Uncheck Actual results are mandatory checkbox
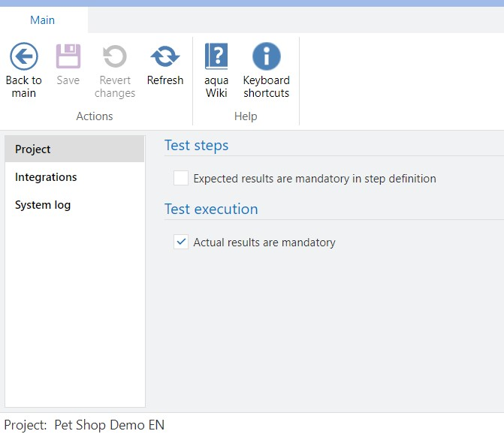Image resolution: width=504 pixels, height=434 pixels. 181,243
